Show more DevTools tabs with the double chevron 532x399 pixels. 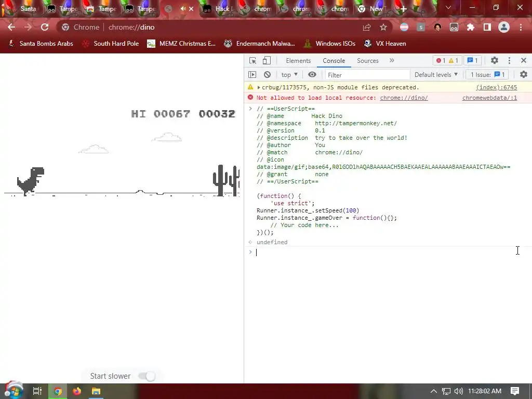point(392,60)
